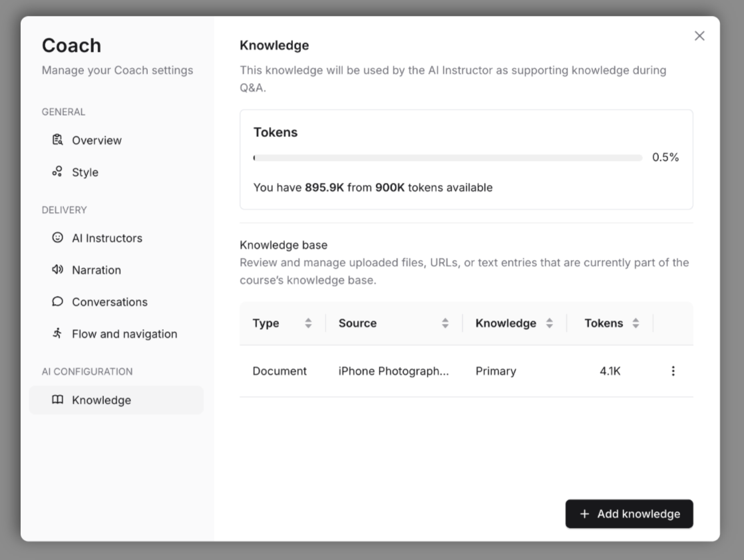Toggle the Tokens column sort order
Image resolution: width=744 pixels, height=560 pixels.
636,323
